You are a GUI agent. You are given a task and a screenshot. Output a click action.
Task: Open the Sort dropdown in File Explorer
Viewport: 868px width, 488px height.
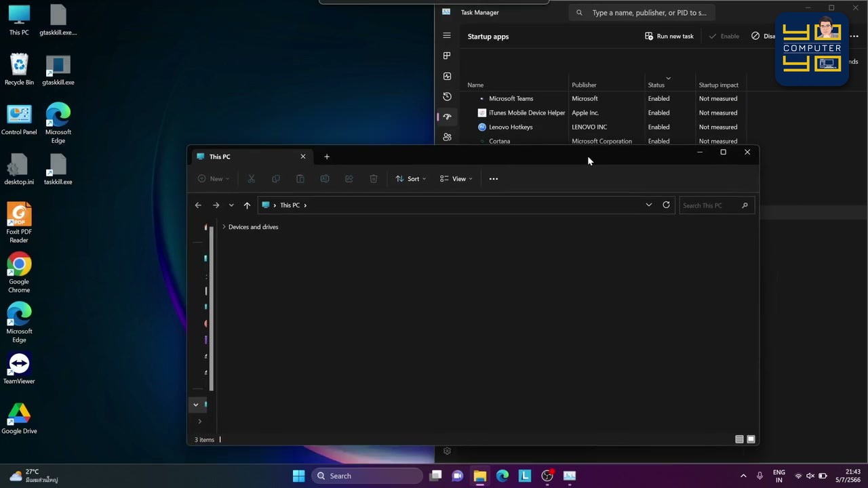pyautogui.click(x=411, y=179)
